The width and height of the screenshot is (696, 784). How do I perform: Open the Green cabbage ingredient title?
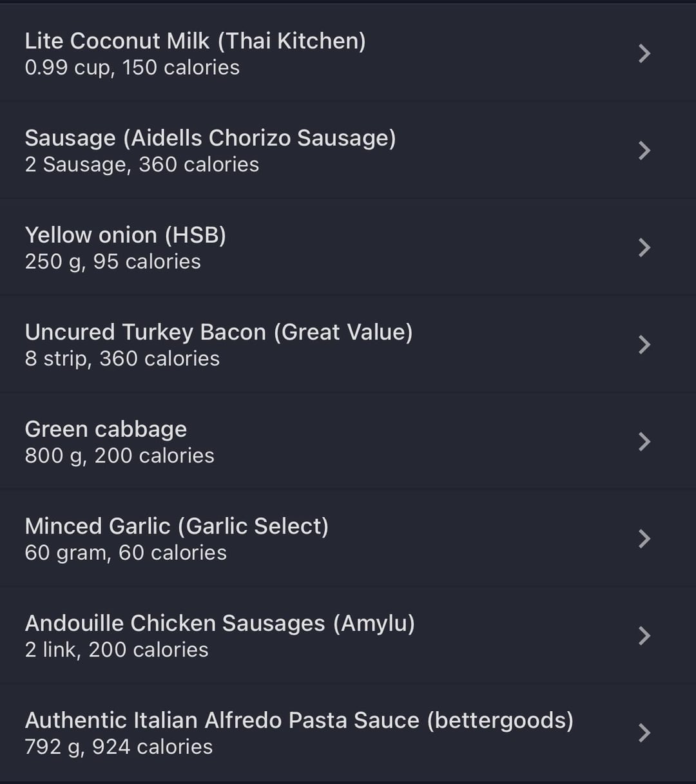click(x=106, y=430)
